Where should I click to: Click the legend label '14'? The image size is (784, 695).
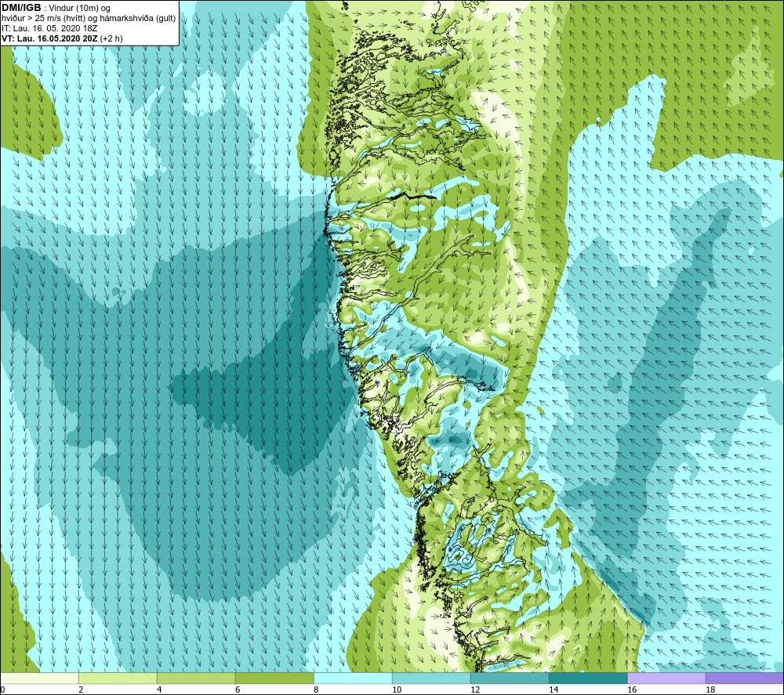click(x=554, y=690)
